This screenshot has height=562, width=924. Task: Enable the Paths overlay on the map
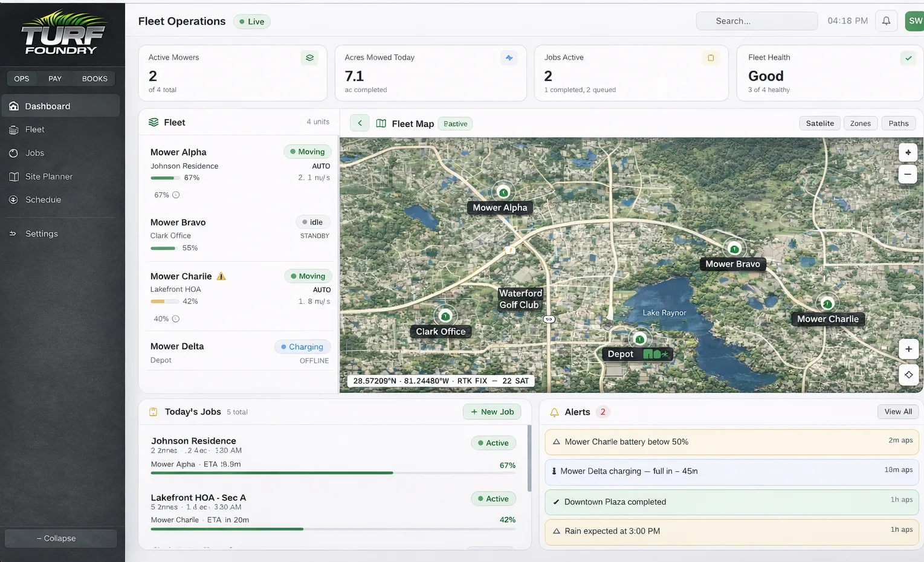pos(898,123)
